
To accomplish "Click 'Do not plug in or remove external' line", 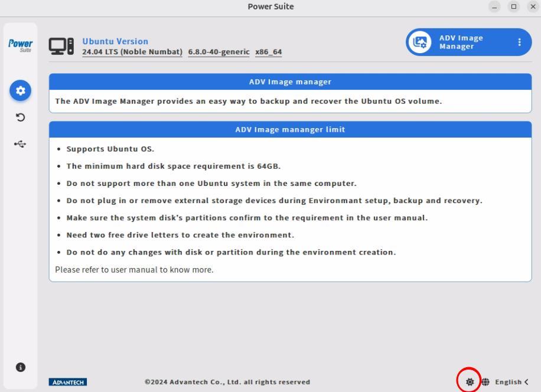I will (x=274, y=201).
